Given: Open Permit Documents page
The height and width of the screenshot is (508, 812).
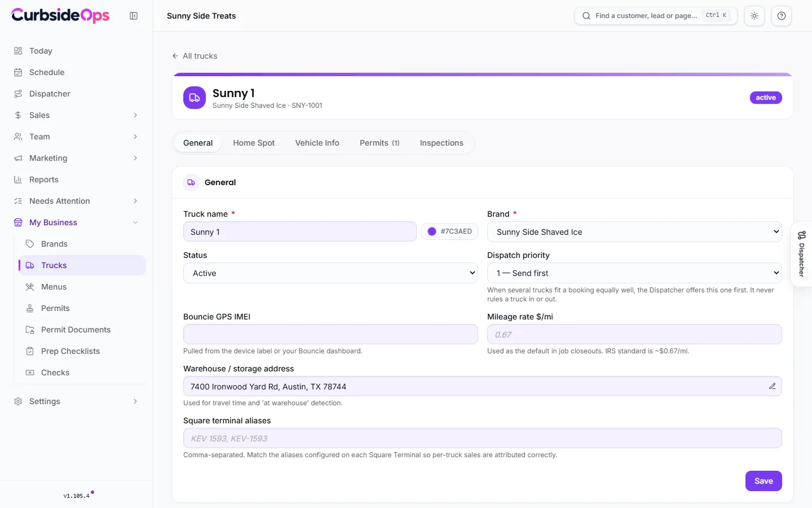Looking at the screenshot, I should pos(82,330).
